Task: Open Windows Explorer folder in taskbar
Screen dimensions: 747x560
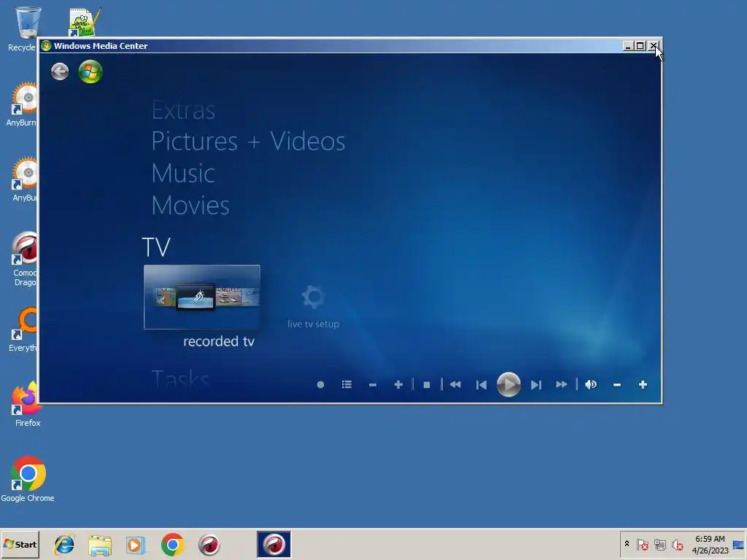Action: (x=100, y=545)
